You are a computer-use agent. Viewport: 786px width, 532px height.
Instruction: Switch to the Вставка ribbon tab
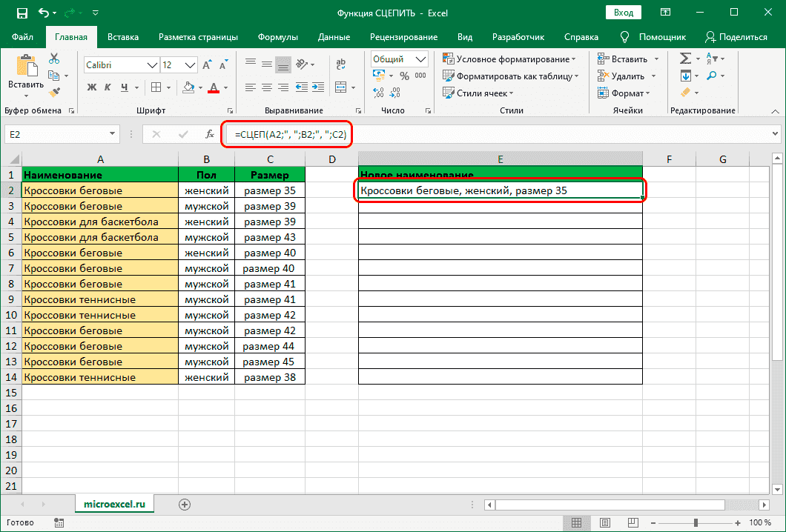[x=123, y=37]
